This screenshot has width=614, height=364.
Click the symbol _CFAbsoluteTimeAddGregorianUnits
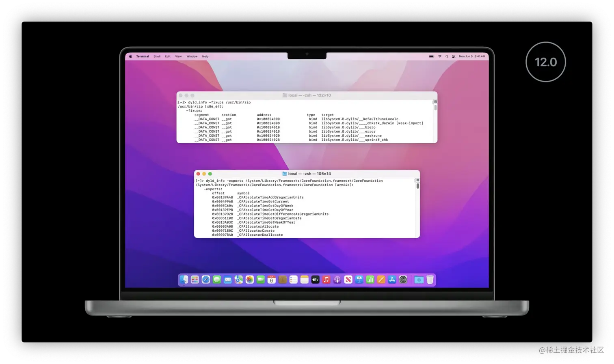[x=270, y=197]
